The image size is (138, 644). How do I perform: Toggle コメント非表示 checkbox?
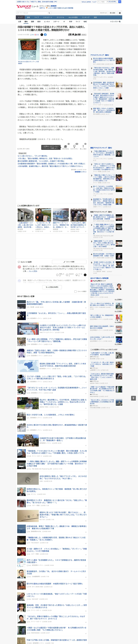click(75, 291)
